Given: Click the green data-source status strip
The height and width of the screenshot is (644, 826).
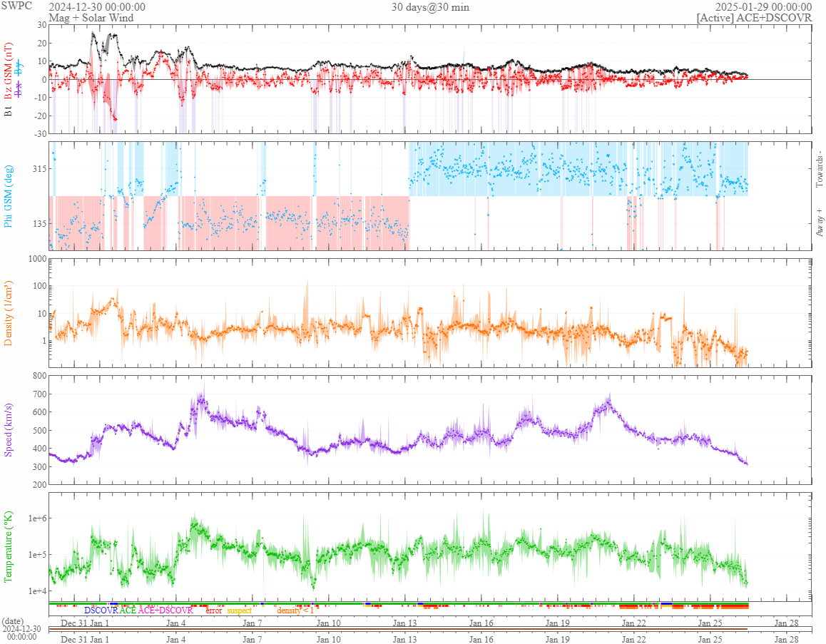Looking at the screenshot, I should pyautogui.click(x=398, y=604).
